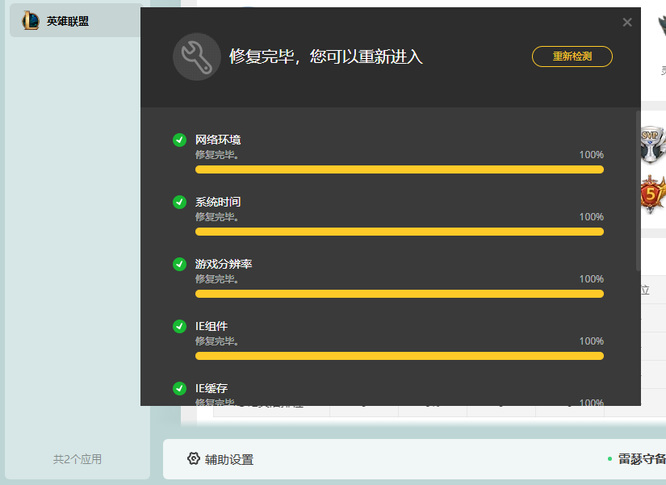
Task: Click green check beside 网络环境
Action: pos(180,140)
